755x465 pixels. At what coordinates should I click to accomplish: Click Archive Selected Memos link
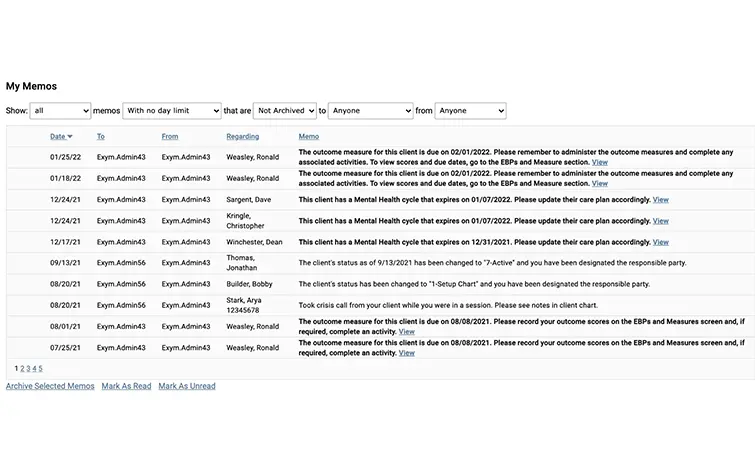point(50,386)
